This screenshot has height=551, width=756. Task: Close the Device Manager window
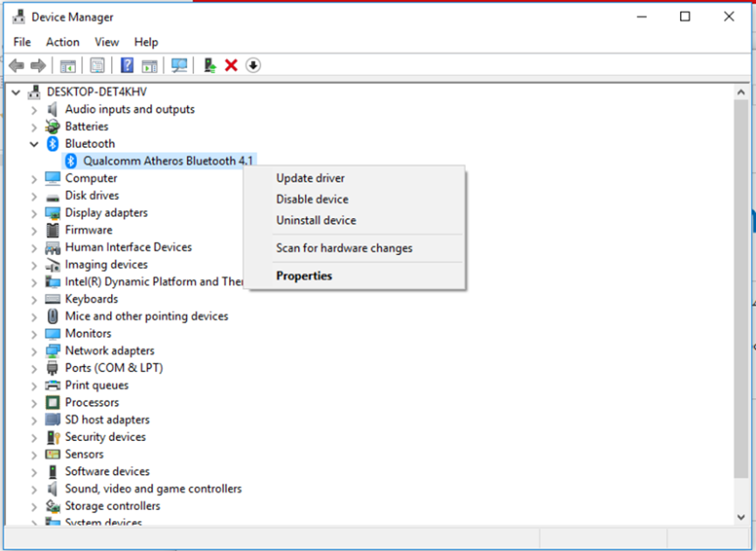[x=729, y=17]
